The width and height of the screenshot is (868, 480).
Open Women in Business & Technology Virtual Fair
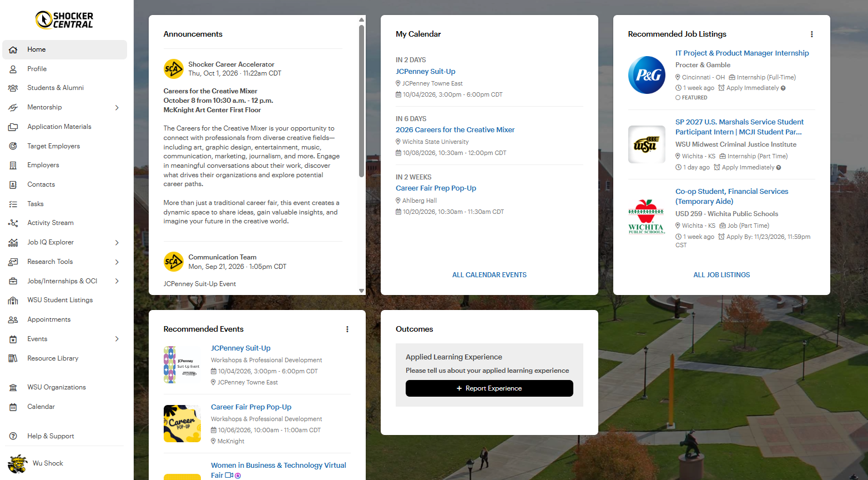[x=279, y=470]
